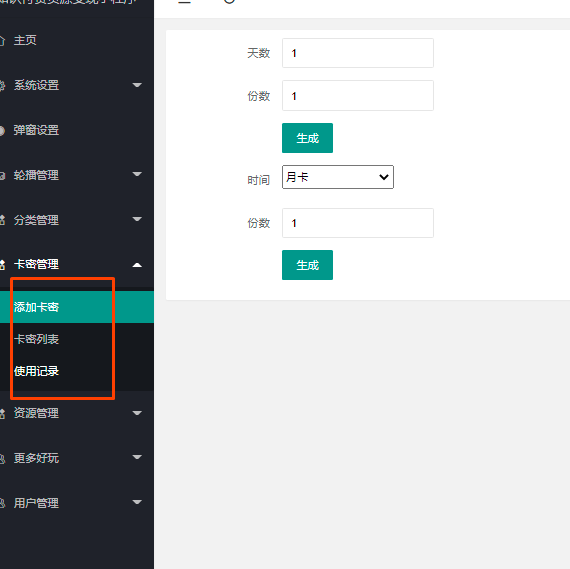570x569 pixels.
Task: Expand the 资源管理 menu arrow
Action: click(x=137, y=413)
